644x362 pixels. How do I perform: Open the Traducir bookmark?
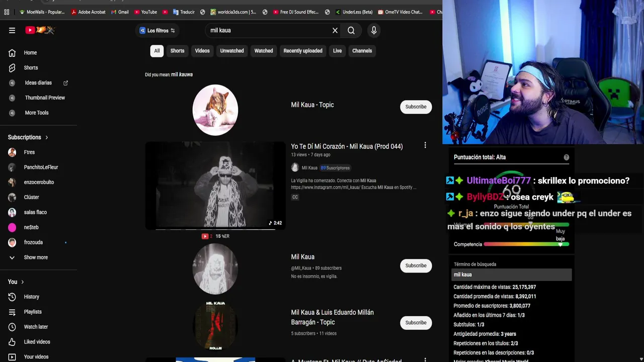click(x=184, y=12)
